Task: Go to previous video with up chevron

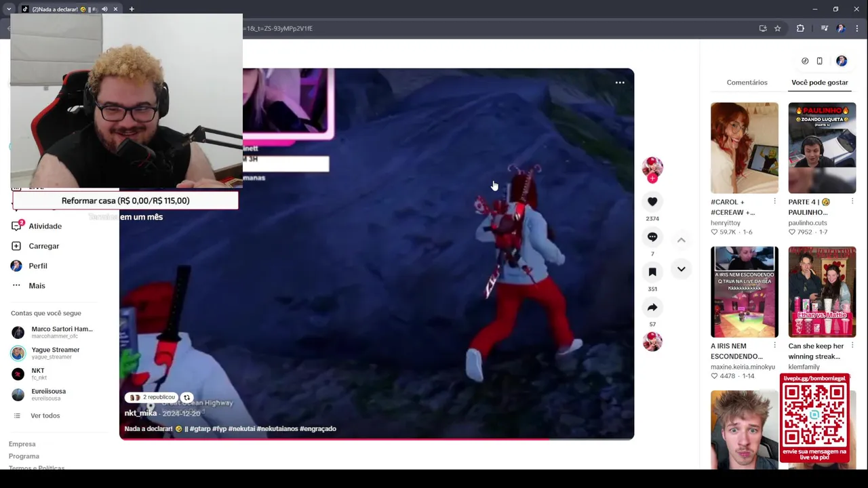Action: coord(682,240)
